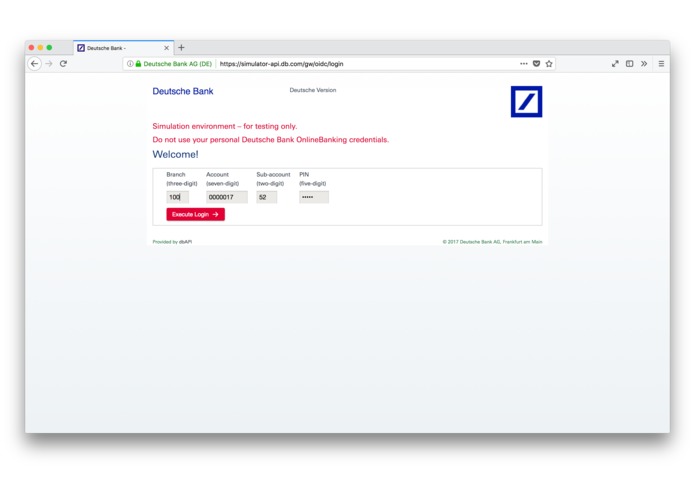Select the Deutsche Bank browser tab
Image resolution: width=695 pixels, height=494 pixels.
point(124,48)
